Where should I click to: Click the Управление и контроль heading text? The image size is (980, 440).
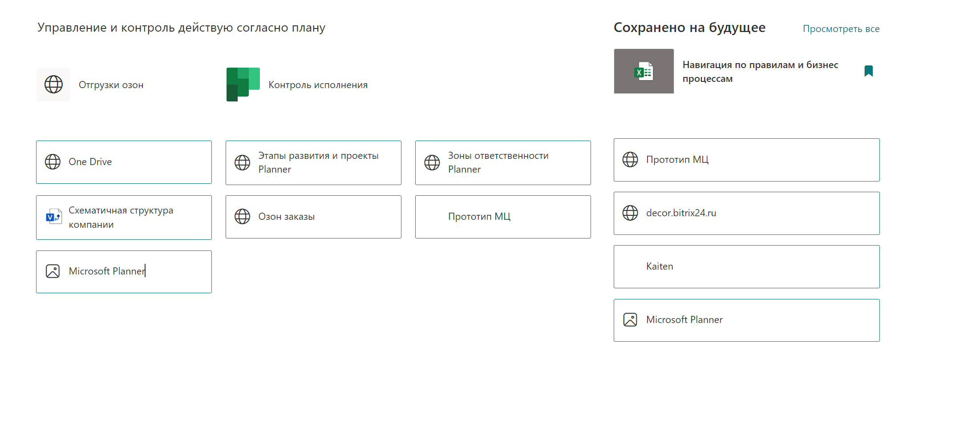181,28
